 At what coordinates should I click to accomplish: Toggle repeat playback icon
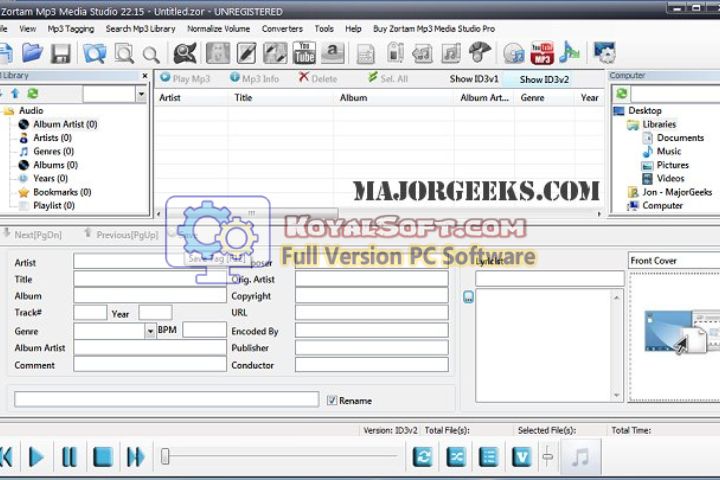pos(422,457)
